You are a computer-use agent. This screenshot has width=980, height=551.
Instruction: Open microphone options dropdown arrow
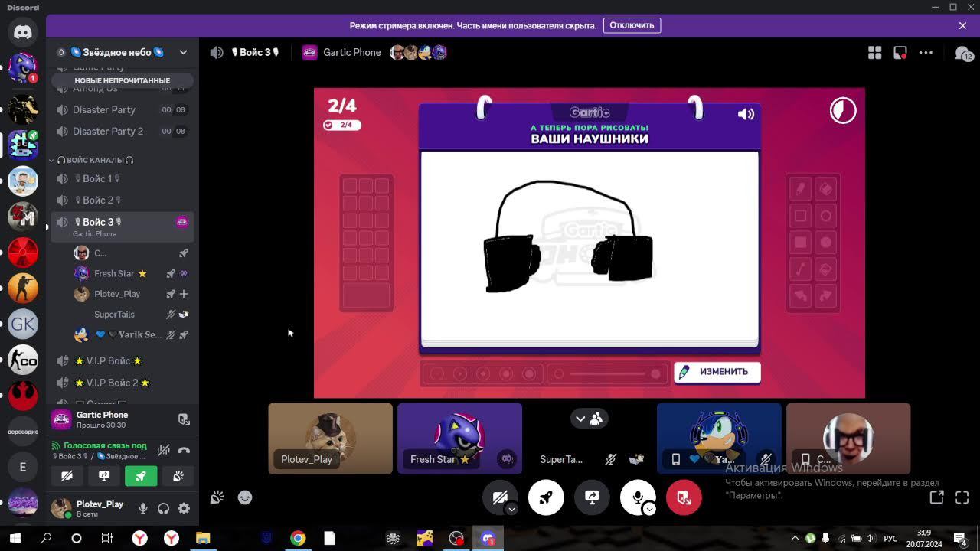tap(649, 509)
